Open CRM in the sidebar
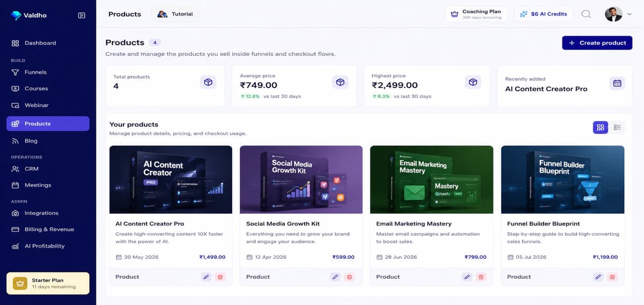Viewport: 644px width, 305px height. [48, 169]
